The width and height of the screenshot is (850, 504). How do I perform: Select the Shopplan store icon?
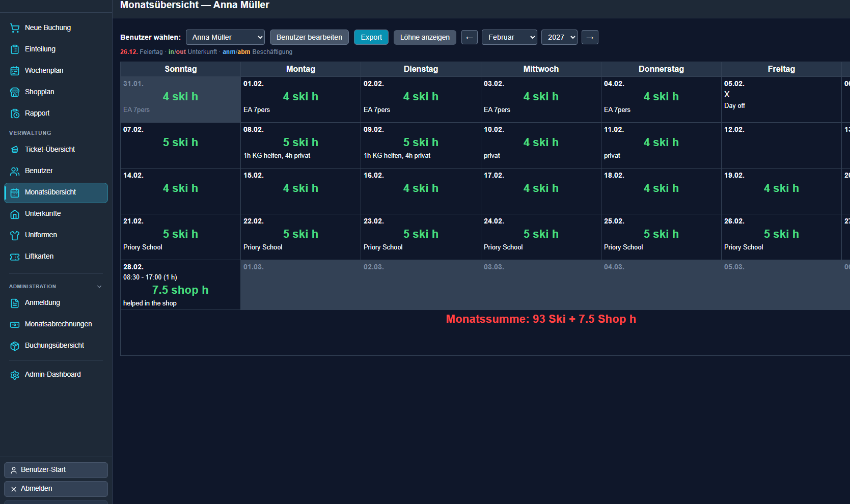coord(15,92)
